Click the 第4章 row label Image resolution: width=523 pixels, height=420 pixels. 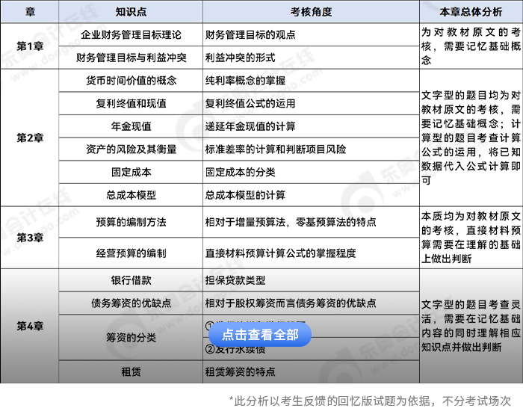(30, 326)
